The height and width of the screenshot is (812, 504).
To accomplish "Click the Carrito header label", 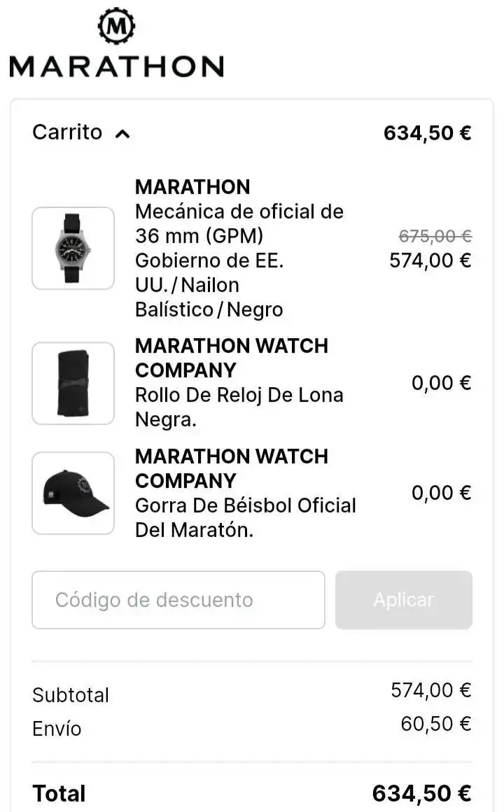I will tap(67, 132).
